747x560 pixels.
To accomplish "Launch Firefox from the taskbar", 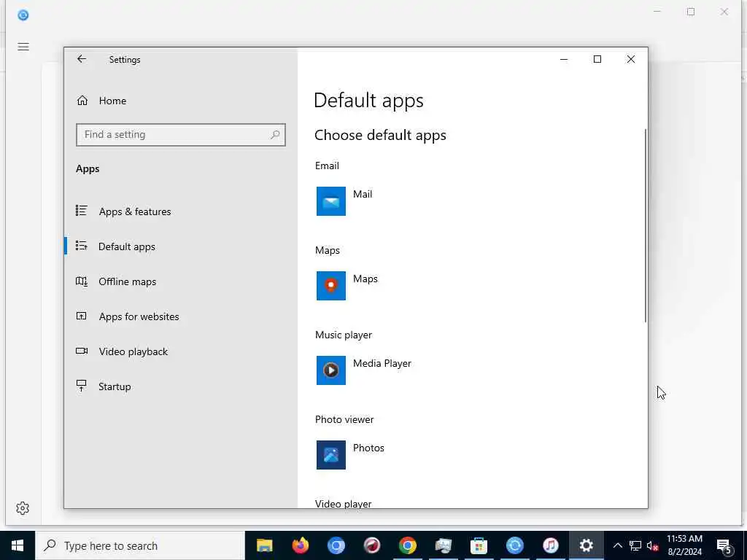I will (300, 545).
